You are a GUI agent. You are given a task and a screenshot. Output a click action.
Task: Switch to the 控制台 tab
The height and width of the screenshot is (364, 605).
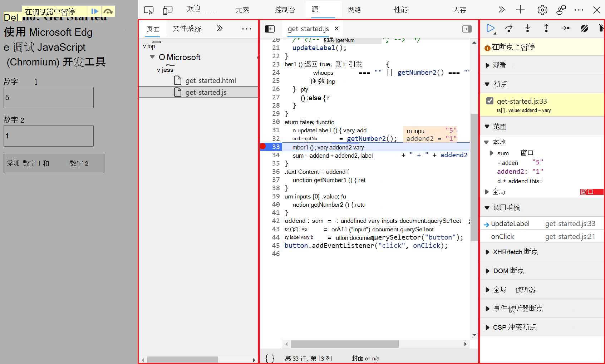pyautogui.click(x=285, y=10)
